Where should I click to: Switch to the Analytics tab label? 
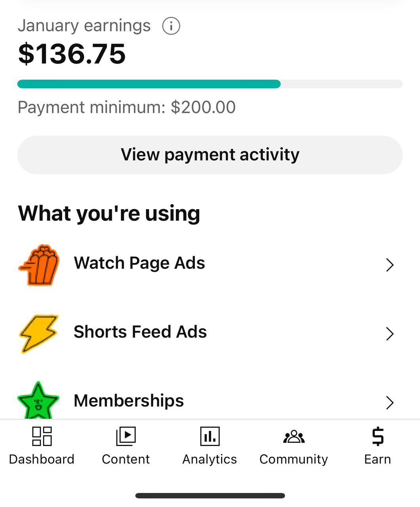pos(210,459)
